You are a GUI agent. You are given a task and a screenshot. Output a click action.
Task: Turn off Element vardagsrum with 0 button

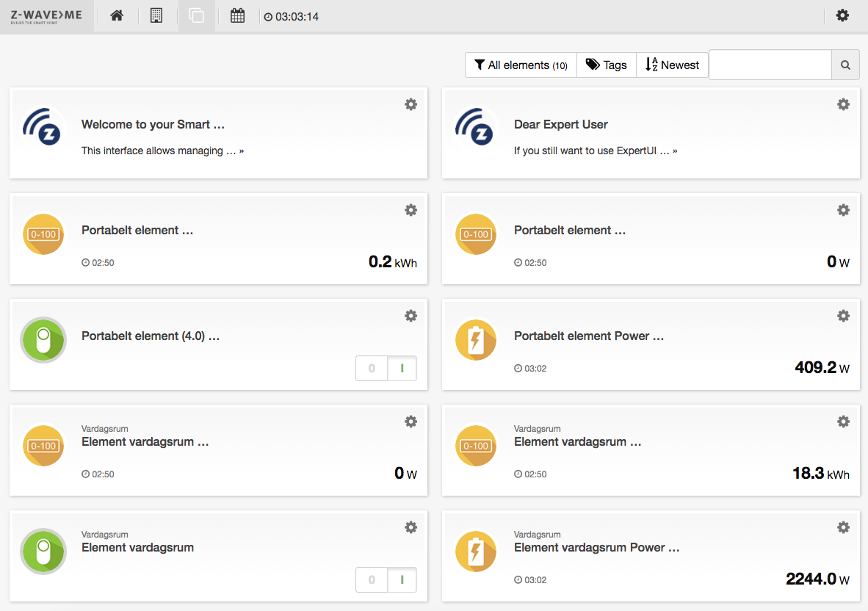372,580
